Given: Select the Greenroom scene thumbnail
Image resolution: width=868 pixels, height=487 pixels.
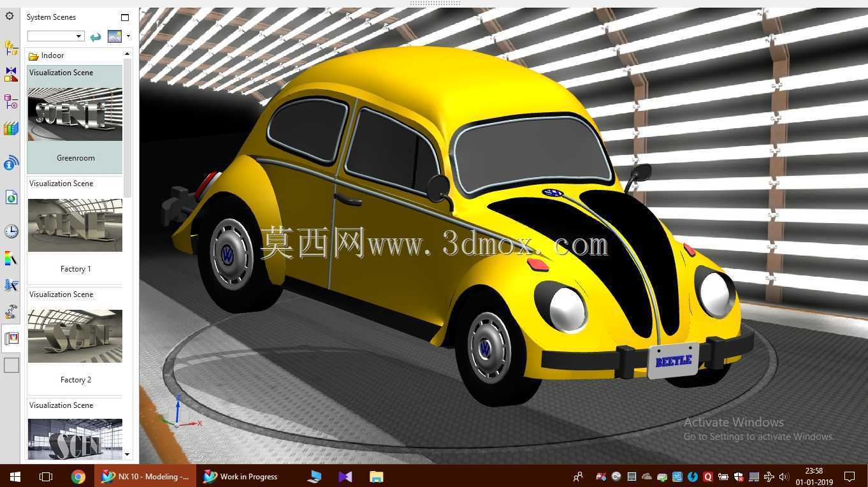Looking at the screenshot, I should (x=75, y=114).
